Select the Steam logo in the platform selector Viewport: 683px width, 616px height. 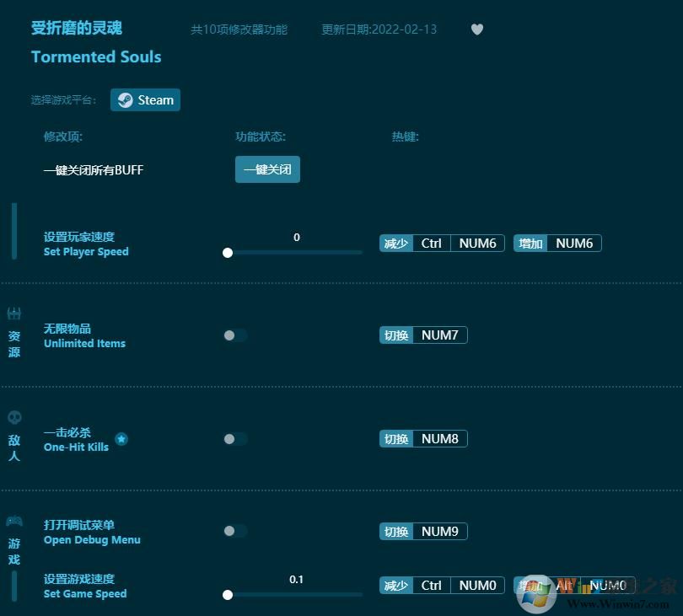tap(126, 99)
